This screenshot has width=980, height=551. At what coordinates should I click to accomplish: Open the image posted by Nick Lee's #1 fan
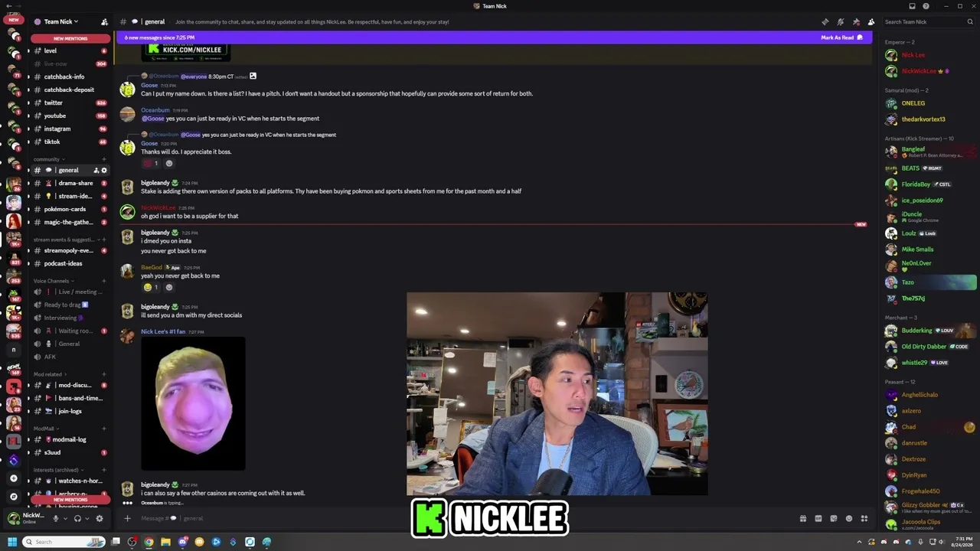click(x=193, y=403)
